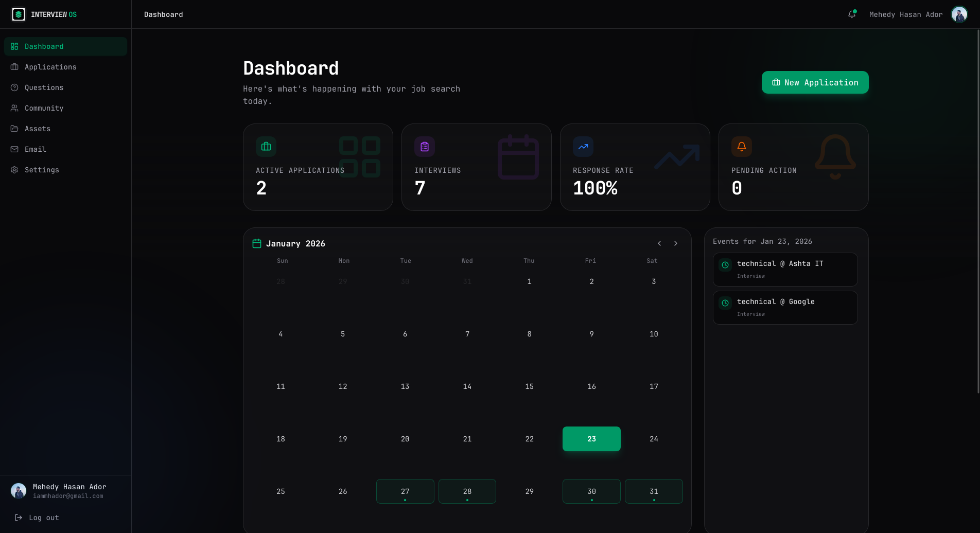
Task: Click the briefcase icon on Active Applications card
Action: click(x=266, y=146)
